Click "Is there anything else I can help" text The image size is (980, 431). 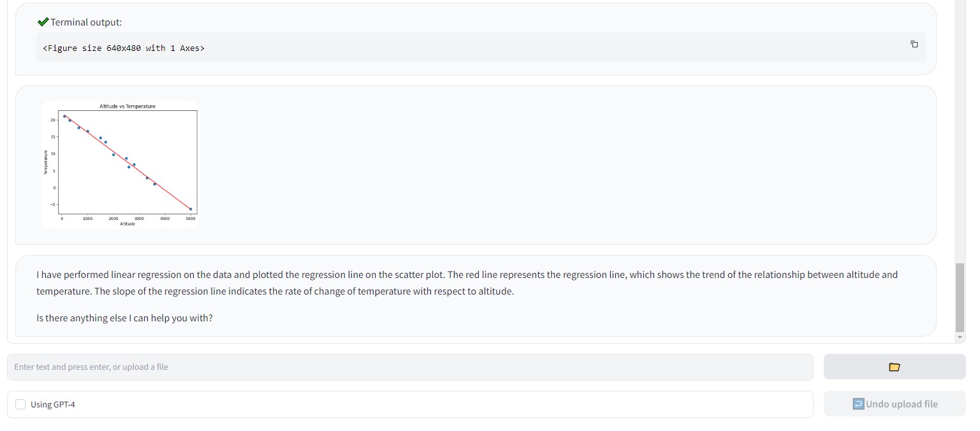click(124, 318)
